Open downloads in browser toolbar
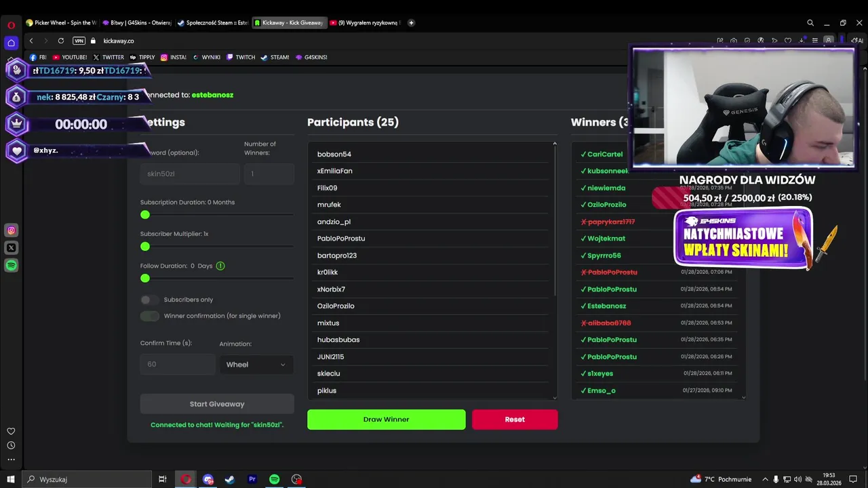The width and height of the screenshot is (868, 488). (802, 41)
